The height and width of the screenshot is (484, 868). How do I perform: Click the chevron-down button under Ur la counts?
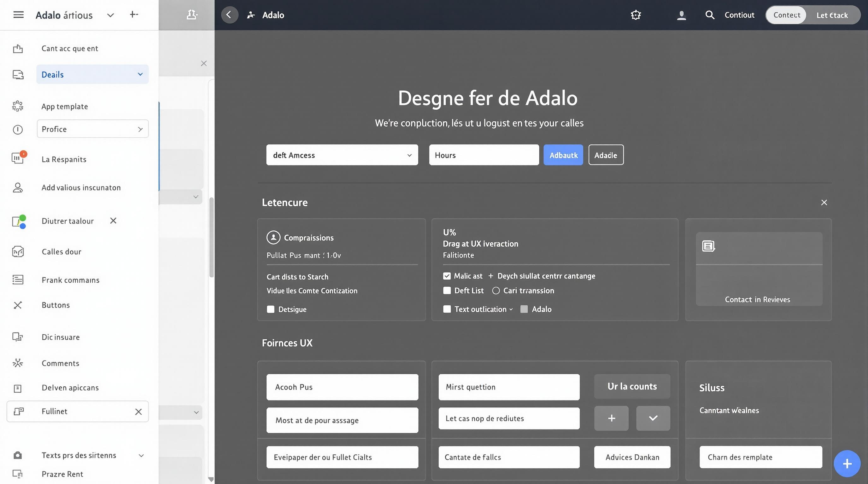(653, 418)
